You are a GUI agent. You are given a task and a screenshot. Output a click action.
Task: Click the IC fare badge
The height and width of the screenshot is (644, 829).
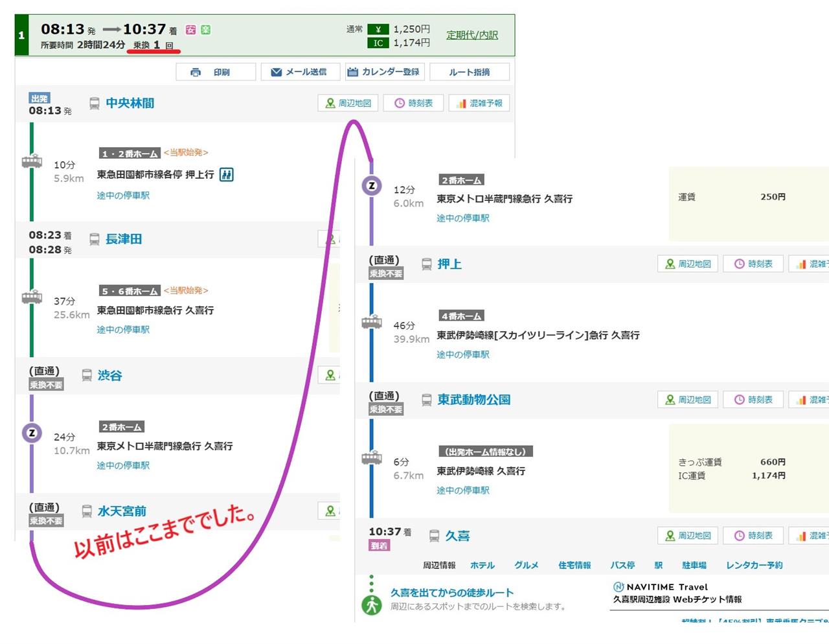378,43
